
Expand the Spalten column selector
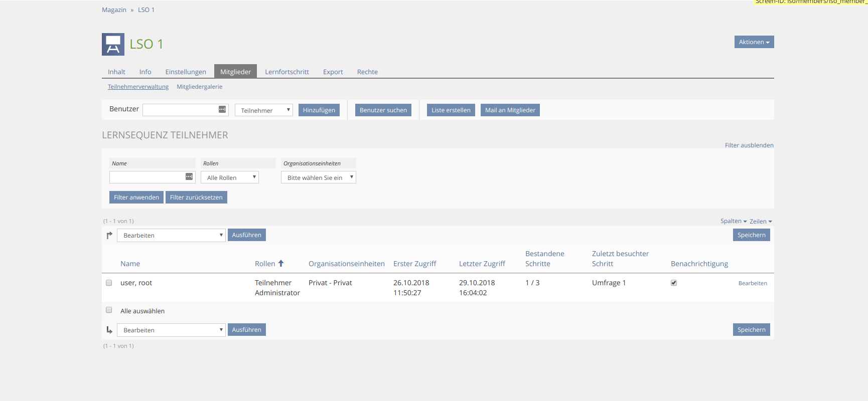733,221
